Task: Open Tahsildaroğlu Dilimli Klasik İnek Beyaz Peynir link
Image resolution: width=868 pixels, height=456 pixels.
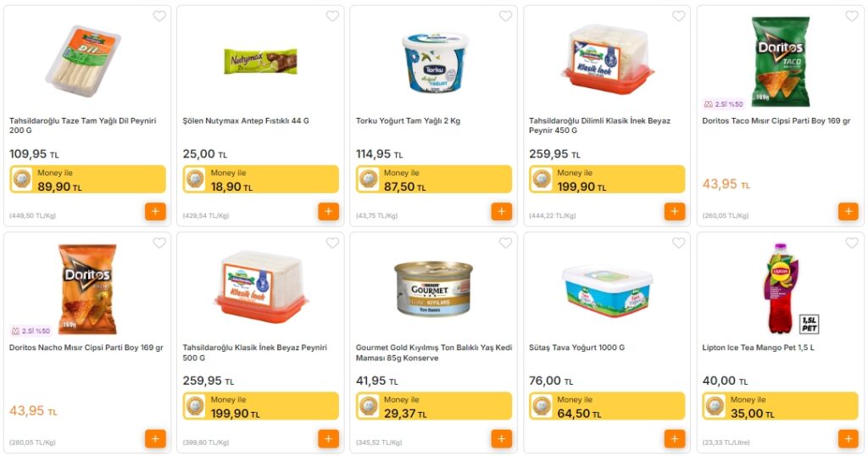Action: pos(599,125)
